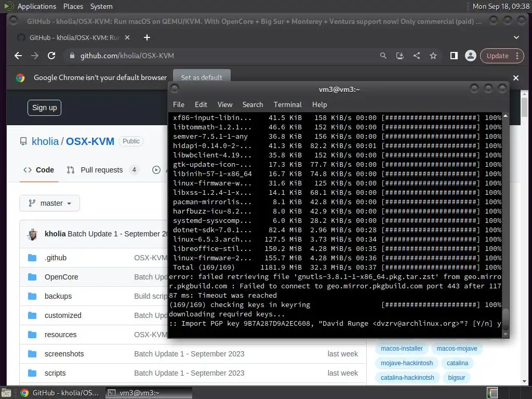This screenshot has height=399, width=532.
Task: Open terminal View menu
Action: (225, 104)
